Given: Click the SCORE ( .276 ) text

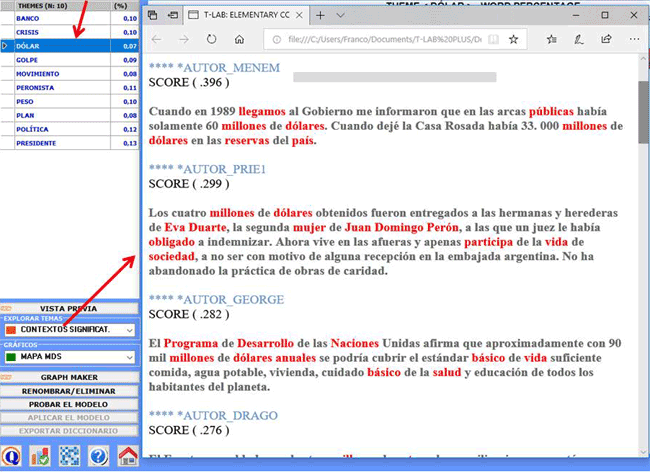Looking at the screenshot, I should [189, 431].
